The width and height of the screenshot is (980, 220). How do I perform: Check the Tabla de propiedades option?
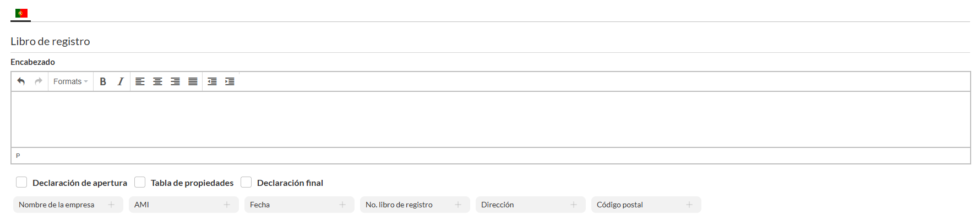point(140,182)
